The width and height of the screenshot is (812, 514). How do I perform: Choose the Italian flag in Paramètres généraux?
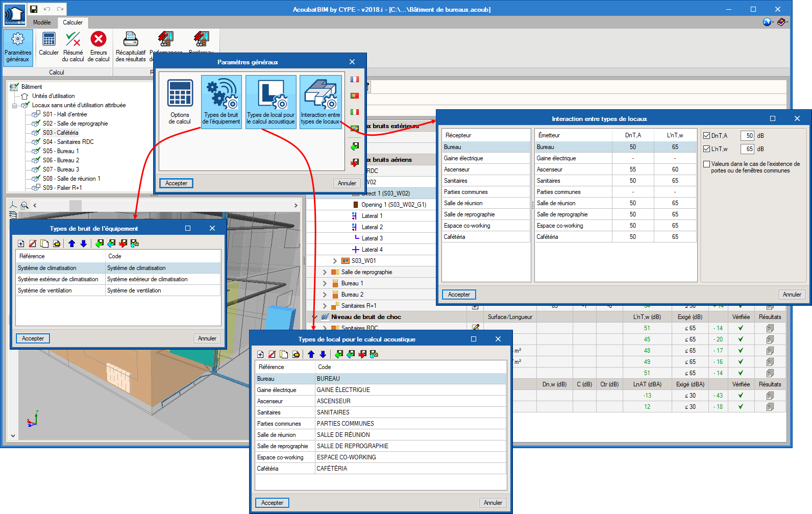[x=355, y=112]
